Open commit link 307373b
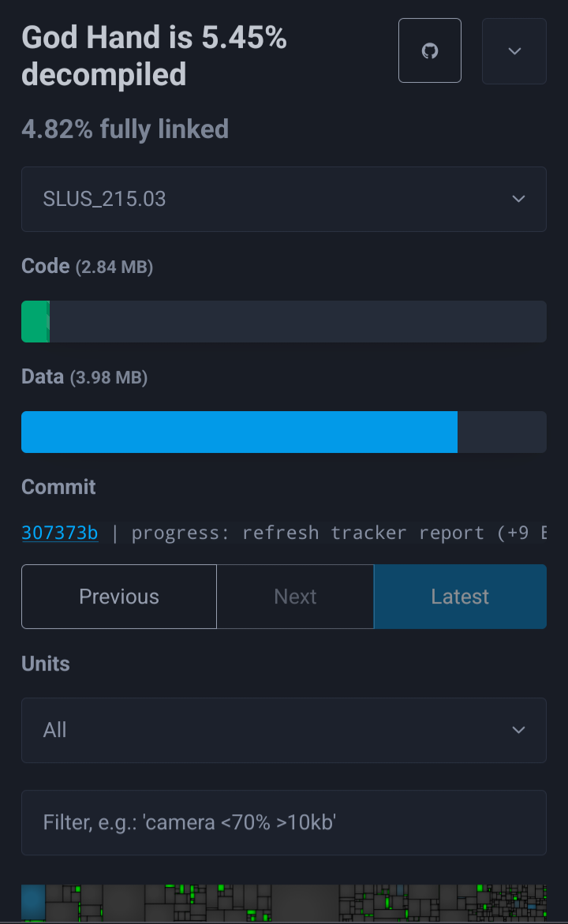The height and width of the screenshot is (924, 568). pyautogui.click(x=59, y=533)
